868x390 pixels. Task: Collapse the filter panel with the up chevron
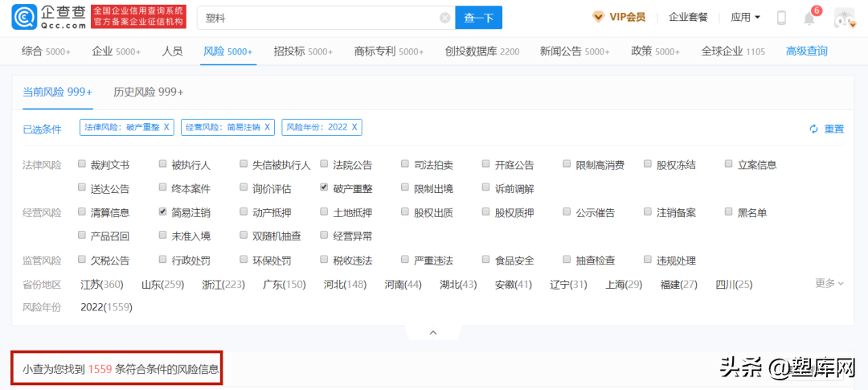pyautogui.click(x=433, y=332)
